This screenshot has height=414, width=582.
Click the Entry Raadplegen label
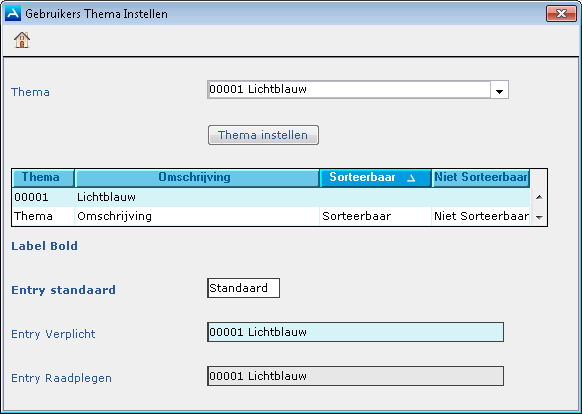(x=61, y=378)
